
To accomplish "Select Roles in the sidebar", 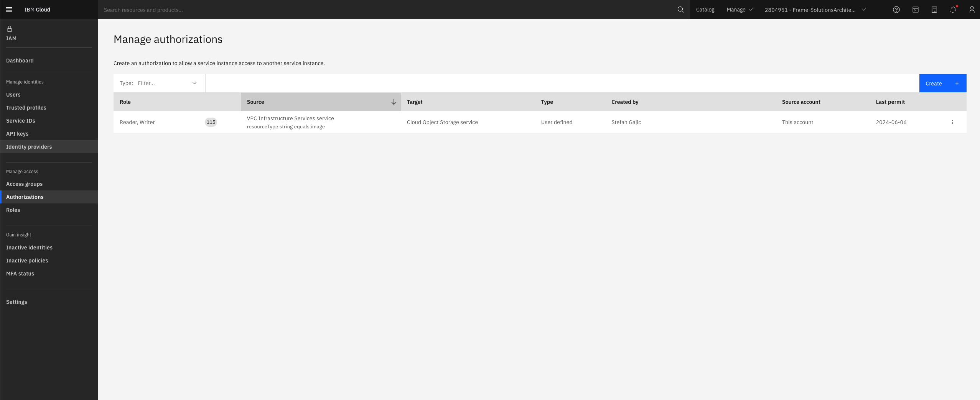I will pyautogui.click(x=13, y=210).
